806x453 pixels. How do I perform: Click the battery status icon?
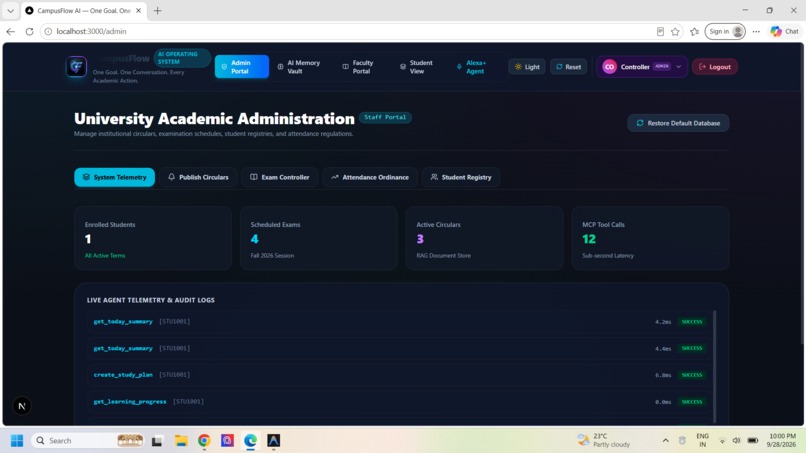[753, 441]
